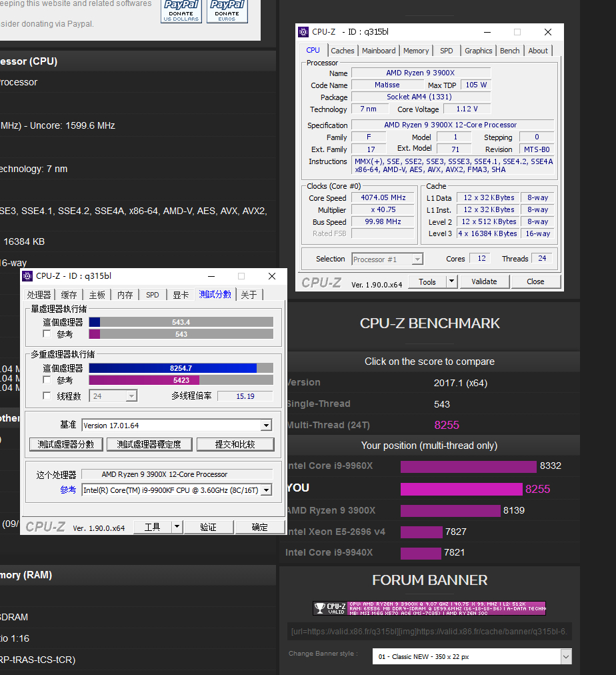The image size is (616, 675).
Task: Click the forum banner URL text field
Action: 429,632
